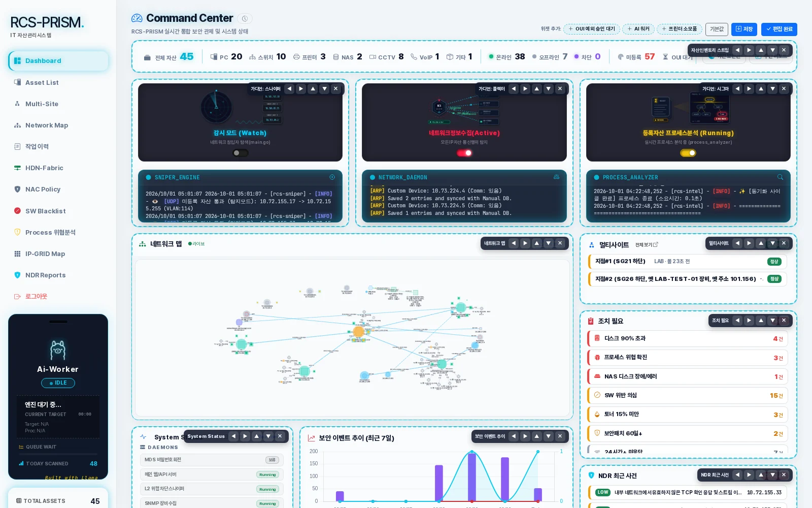Click the target icon in SNIPER_ENGINE header
This screenshot has height=508, width=812.
[332, 177]
